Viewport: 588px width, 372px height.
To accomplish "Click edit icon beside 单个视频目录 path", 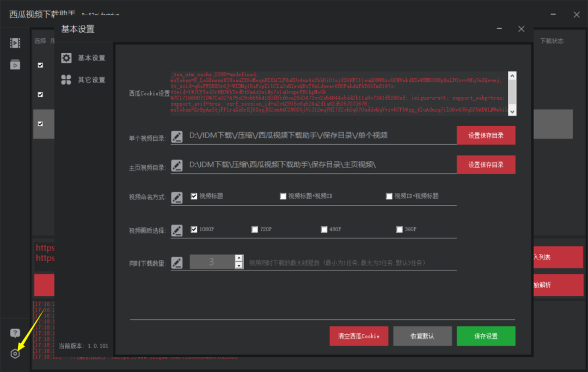I will tap(177, 136).
